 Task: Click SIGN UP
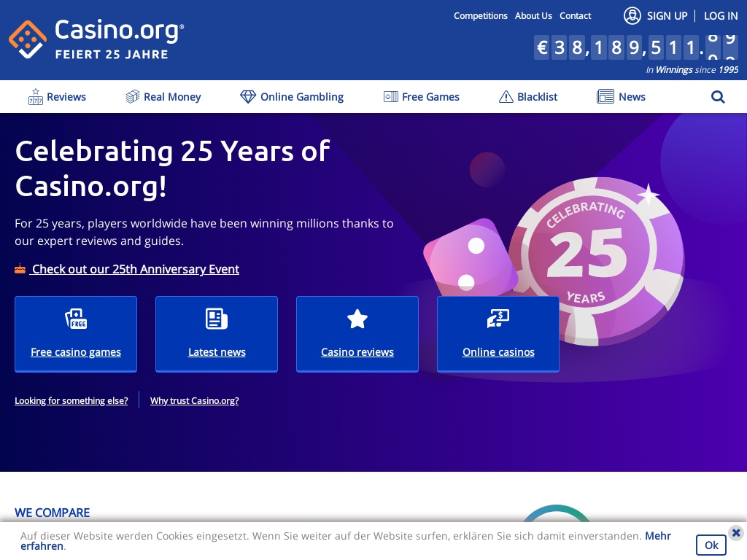point(667,16)
